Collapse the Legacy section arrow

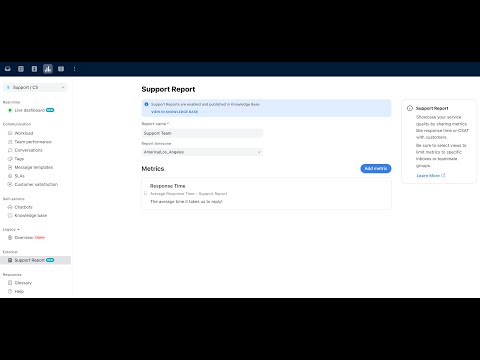click(x=18, y=229)
